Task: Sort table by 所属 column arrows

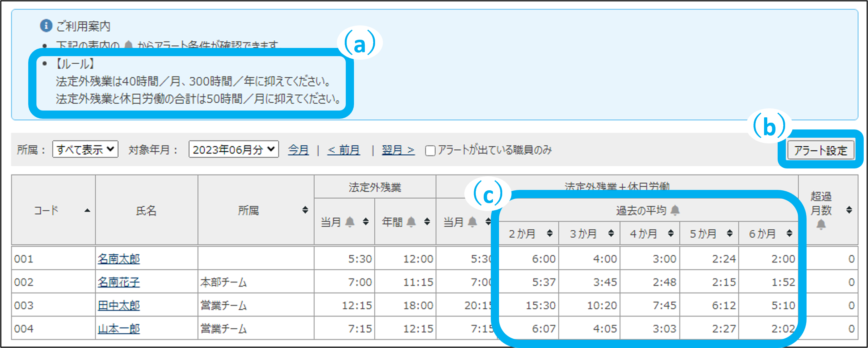Action: [305, 210]
